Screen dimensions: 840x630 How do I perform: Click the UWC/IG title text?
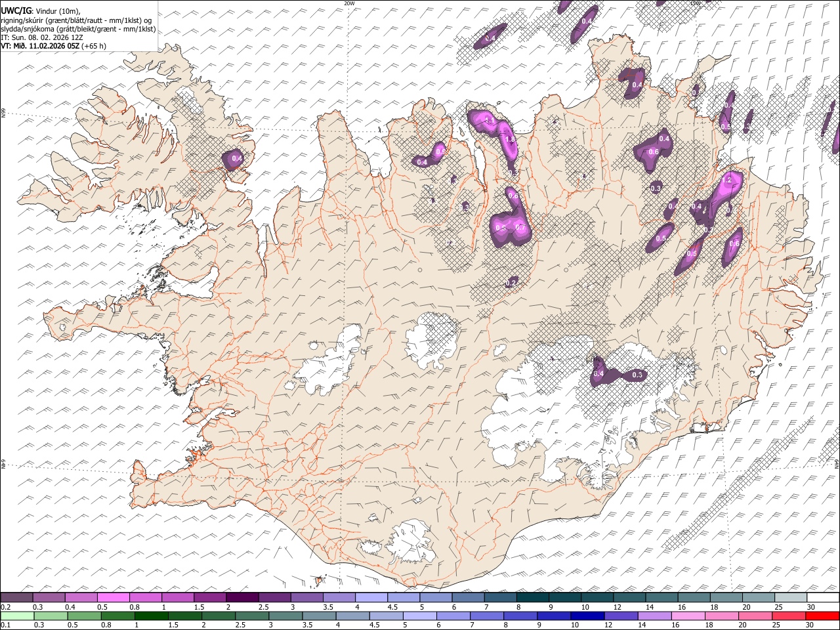pos(15,10)
